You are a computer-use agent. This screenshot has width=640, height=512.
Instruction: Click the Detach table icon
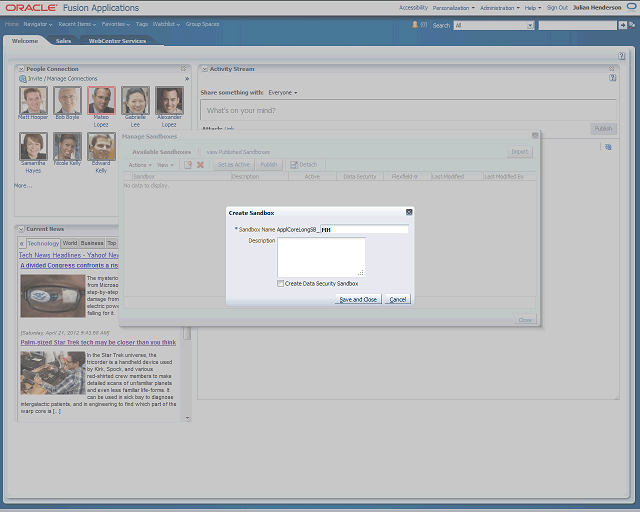304,165
